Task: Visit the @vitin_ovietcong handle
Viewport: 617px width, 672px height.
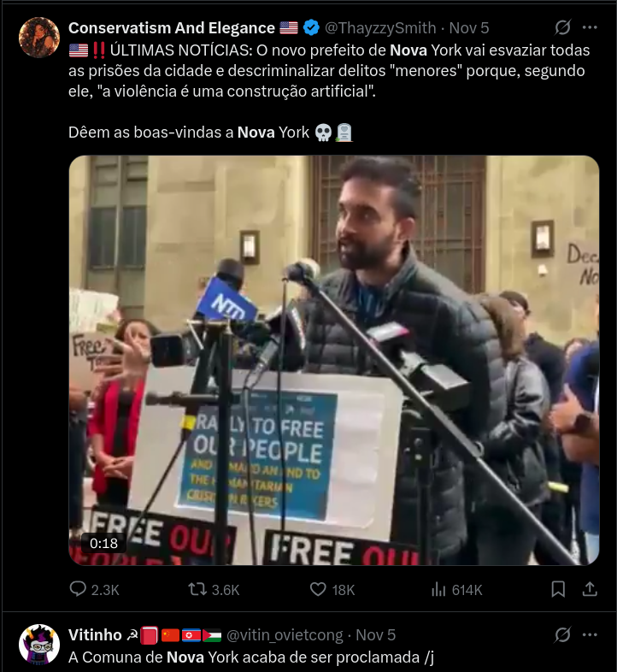Action: pos(285,634)
